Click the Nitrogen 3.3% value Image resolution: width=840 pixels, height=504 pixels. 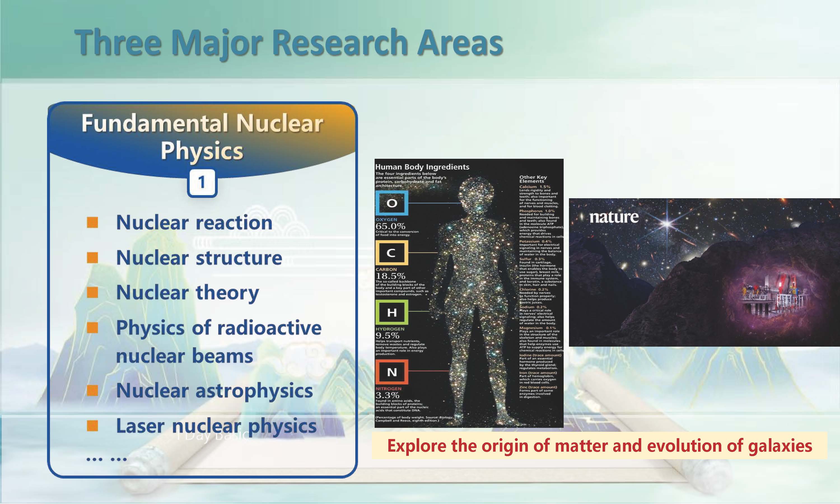[x=388, y=395]
